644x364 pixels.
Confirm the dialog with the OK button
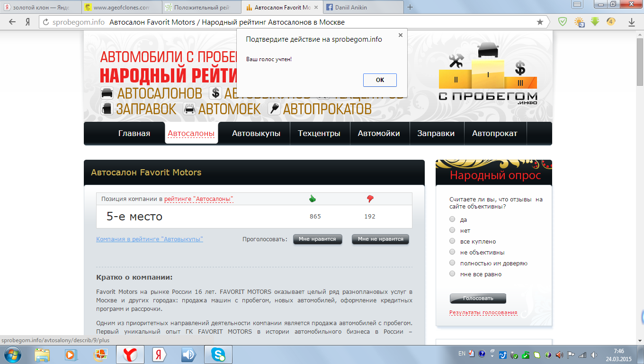click(380, 80)
